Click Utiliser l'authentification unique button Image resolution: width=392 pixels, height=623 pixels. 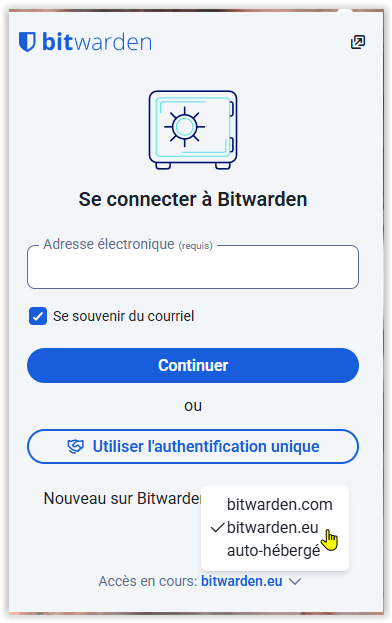tap(193, 446)
